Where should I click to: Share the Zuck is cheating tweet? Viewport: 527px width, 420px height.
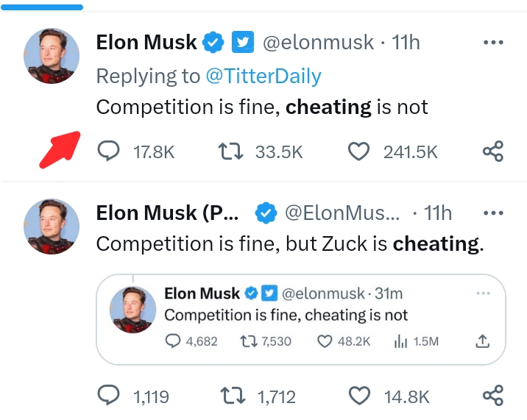click(x=492, y=396)
